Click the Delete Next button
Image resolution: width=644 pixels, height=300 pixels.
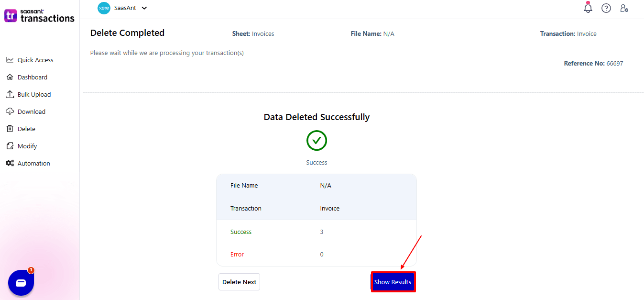(239, 282)
